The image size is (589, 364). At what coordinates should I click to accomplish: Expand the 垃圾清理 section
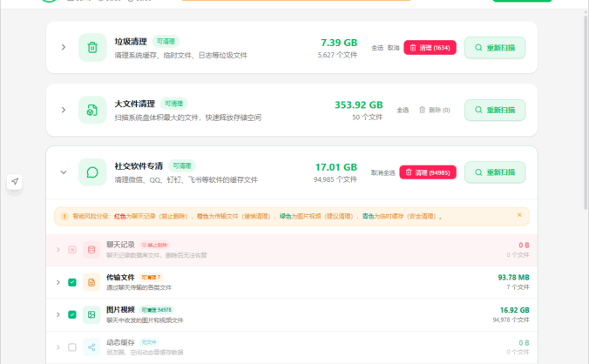click(64, 47)
